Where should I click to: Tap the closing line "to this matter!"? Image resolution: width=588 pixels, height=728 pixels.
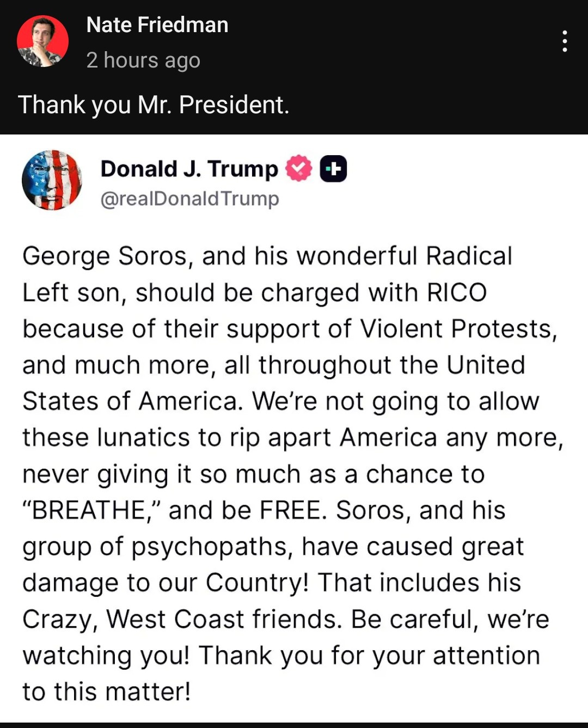coord(107,692)
